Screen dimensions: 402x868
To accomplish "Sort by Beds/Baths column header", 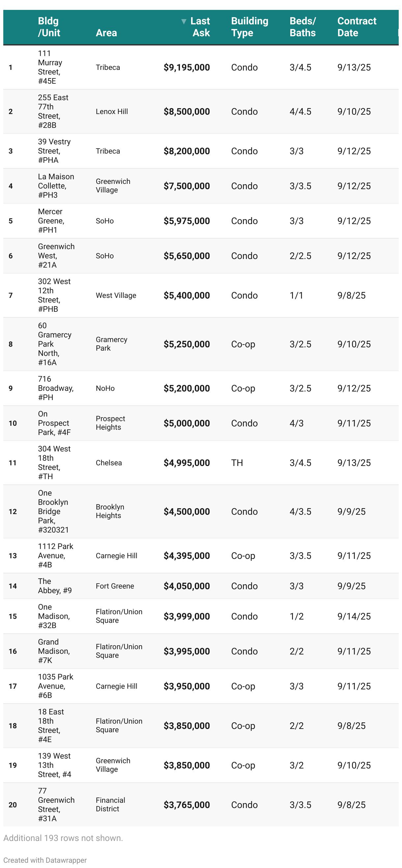I will [302, 27].
